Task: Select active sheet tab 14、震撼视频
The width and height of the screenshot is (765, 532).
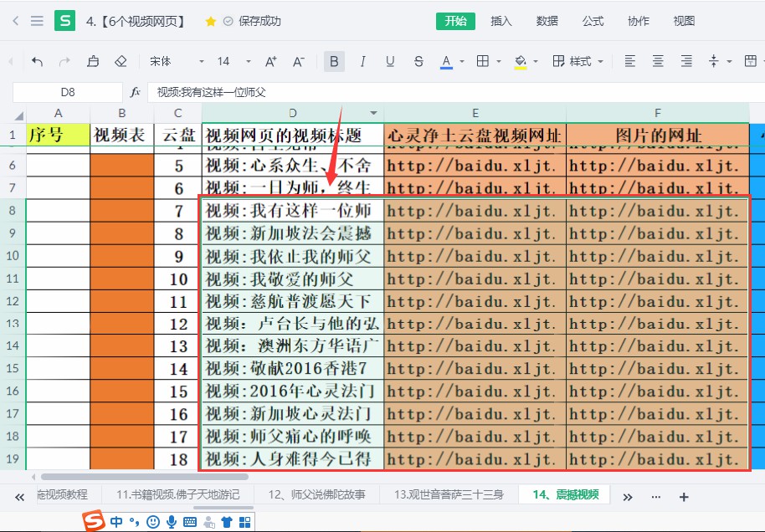Action: [x=566, y=495]
